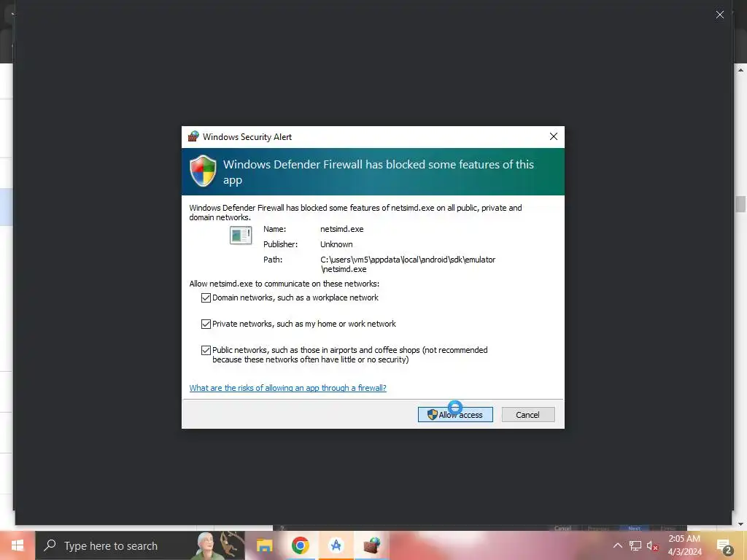Click the name value netsimd.exe
This screenshot has height=560, width=747.
point(341,229)
